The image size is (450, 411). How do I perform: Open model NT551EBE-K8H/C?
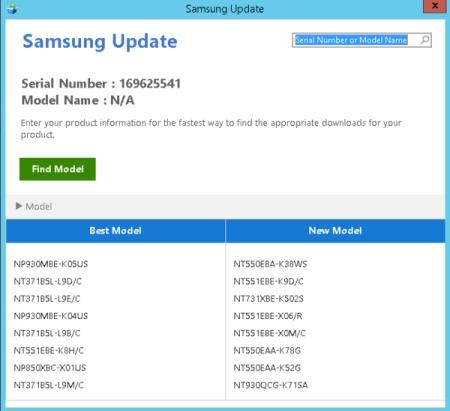tap(49, 351)
